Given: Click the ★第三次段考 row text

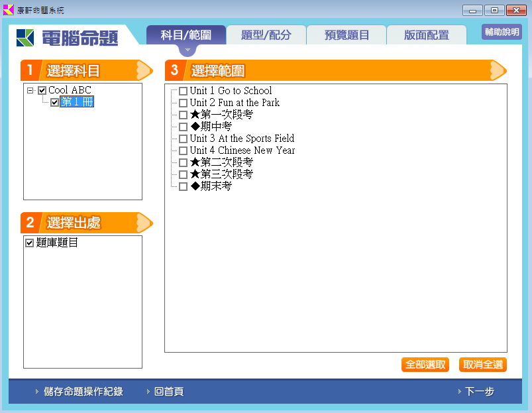Looking at the screenshot, I should (221, 174).
